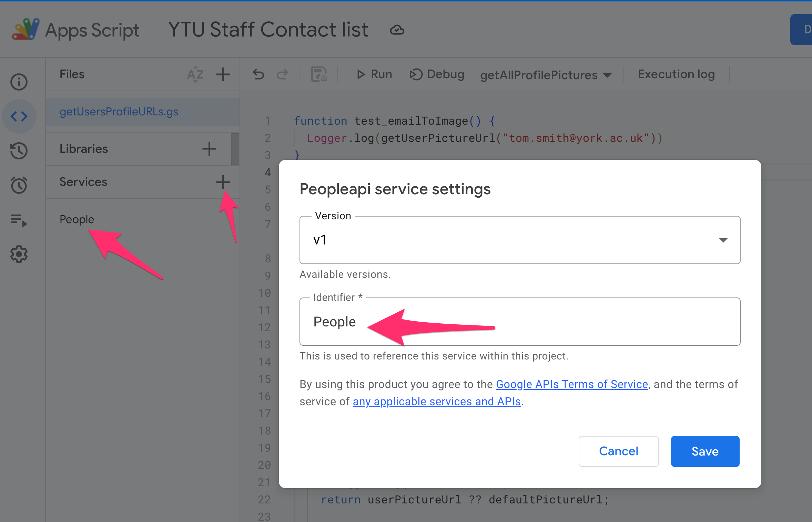Open the project history clock-arrow icon
The height and width of the screenshot is (522, 812).
(19, 151)
